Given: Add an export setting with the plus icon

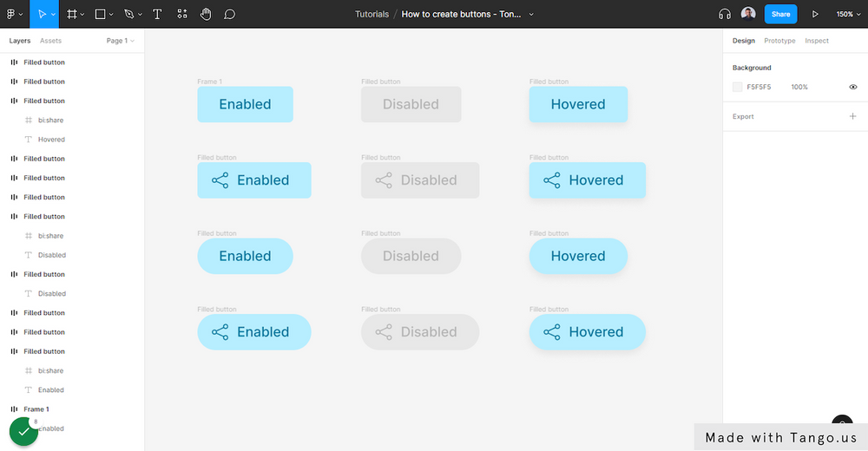Looking at the screenshot, I should tap(852, 116).
